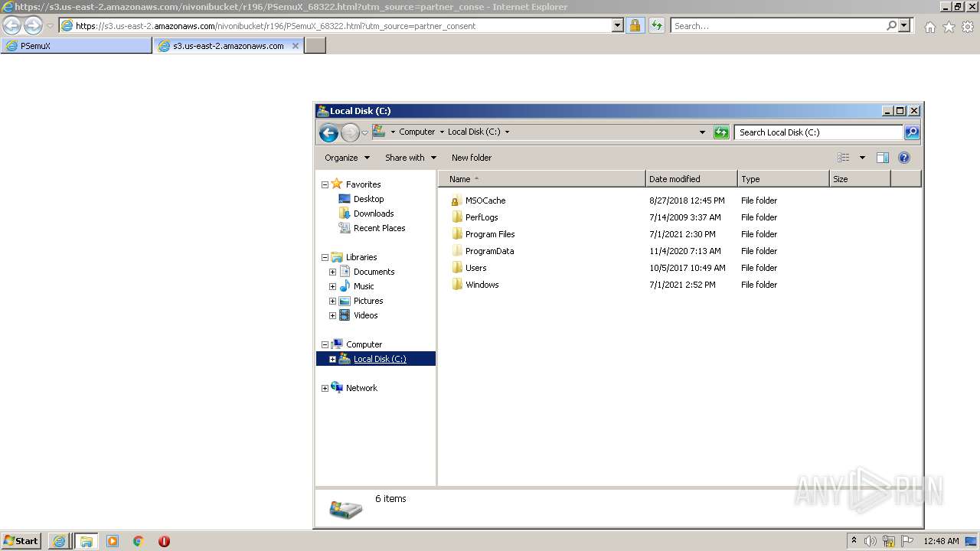
Task: Click the Internet Explorer search box
Action: tap(778, 25)
